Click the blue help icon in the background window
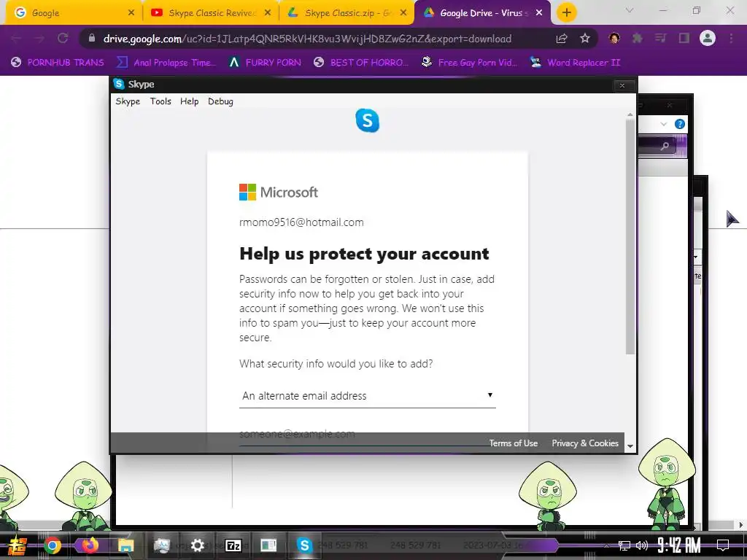The image size is (747, 560). (680, 124)
